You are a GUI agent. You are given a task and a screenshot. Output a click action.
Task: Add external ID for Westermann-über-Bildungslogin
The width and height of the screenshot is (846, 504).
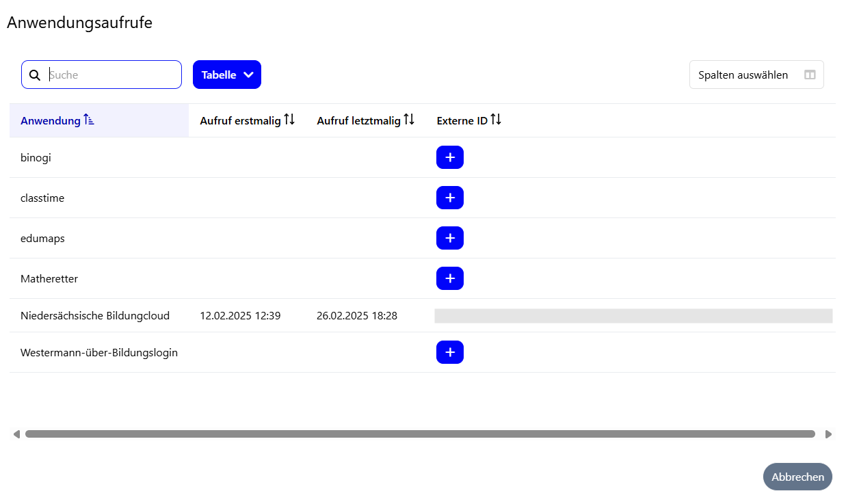coord(450,352)
